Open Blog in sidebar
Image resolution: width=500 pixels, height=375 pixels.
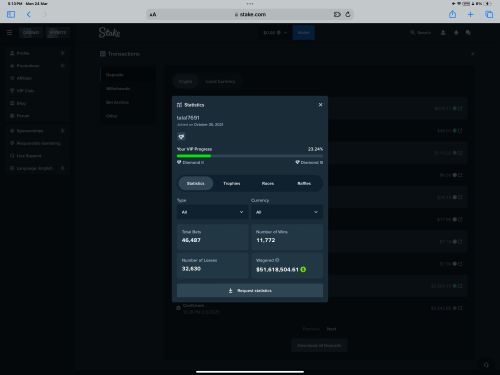point(37,103)
